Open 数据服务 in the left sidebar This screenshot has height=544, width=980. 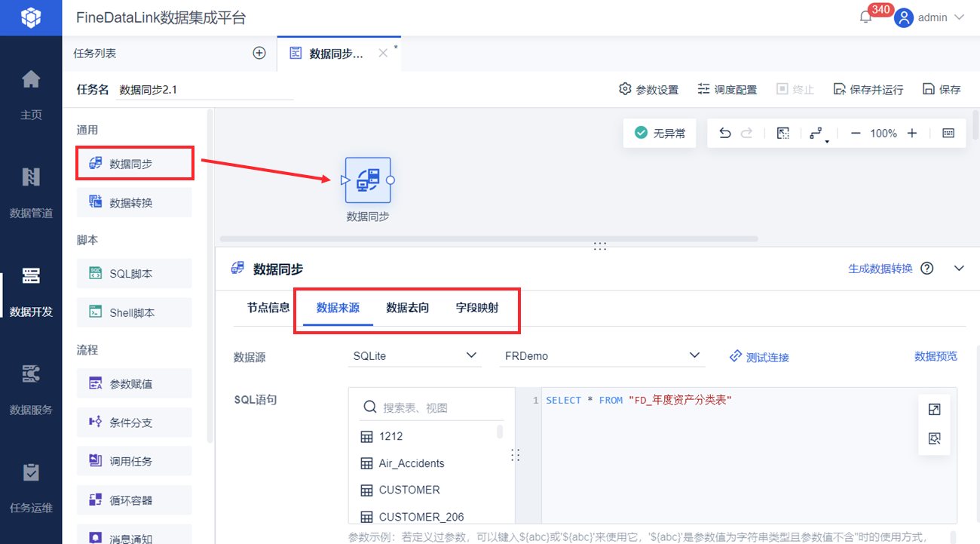[x=31, y=389]
